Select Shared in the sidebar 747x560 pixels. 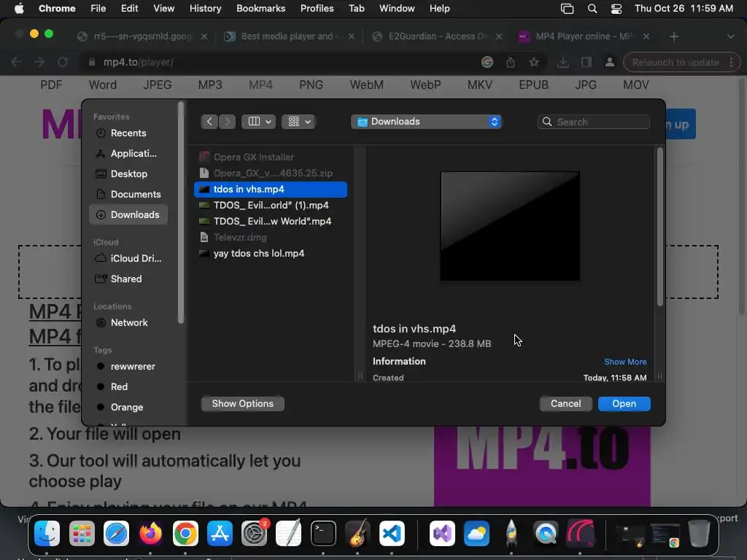(x=128, y=279)
